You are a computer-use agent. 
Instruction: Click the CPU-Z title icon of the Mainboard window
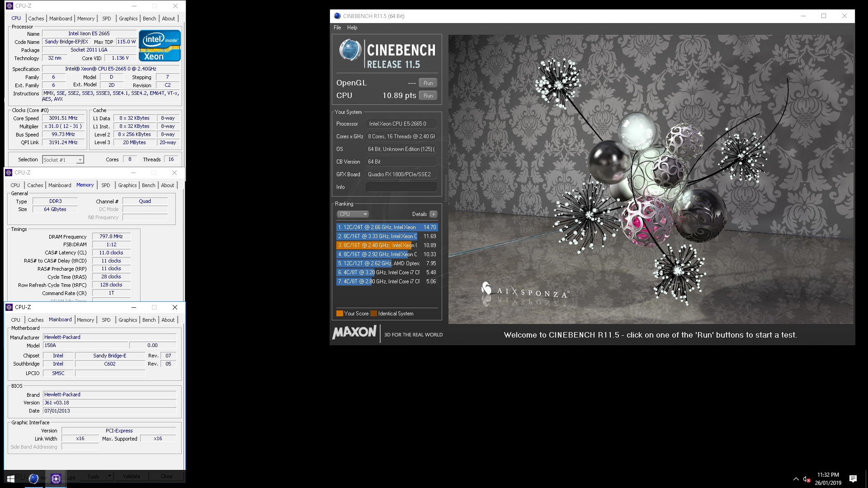click(9, 307)
